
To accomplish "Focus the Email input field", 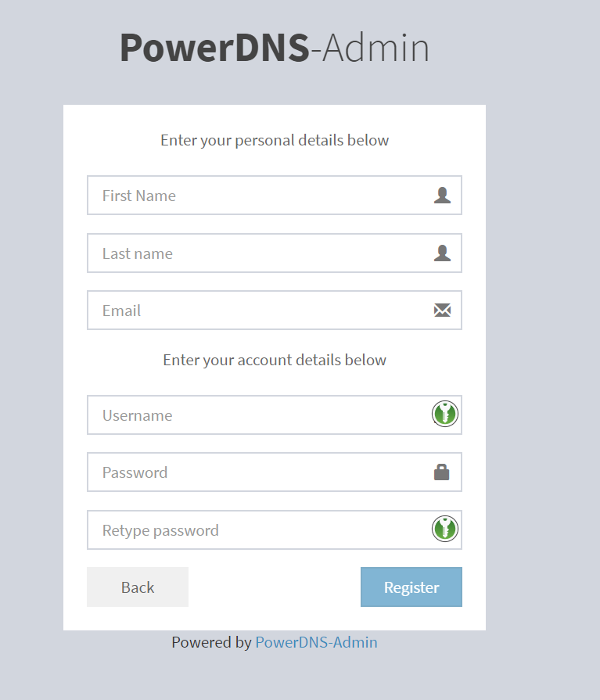I will pyautogui.click(x=274, y=311).
